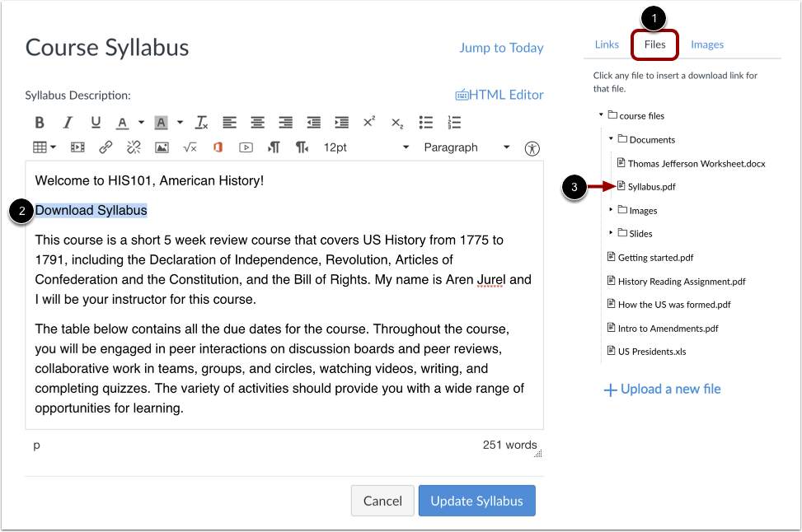802x532 pixels.
Task: Open the 12pt font size dropdown
Action: point(366,147)
